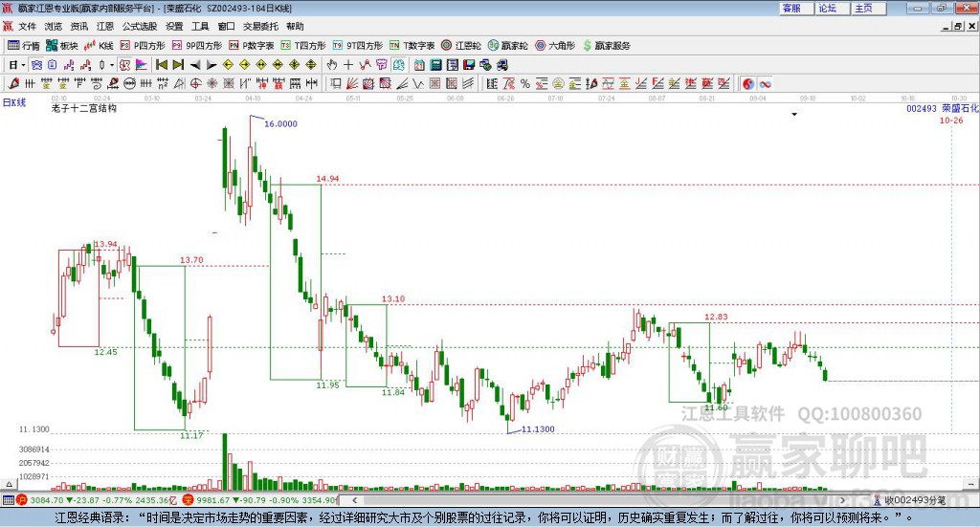Viewport: 980px width, 527px height.
Task: Click the floppy disk save icon
Action: click(x=469, y=65)
